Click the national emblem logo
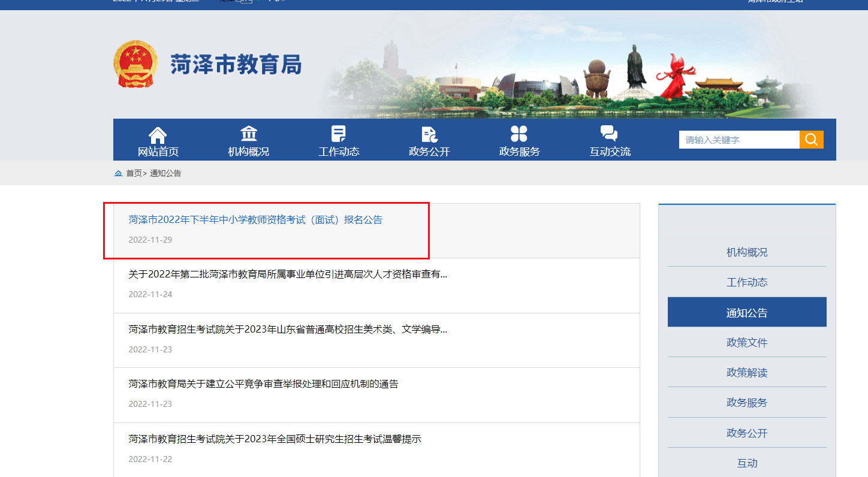 pos(135,64)
